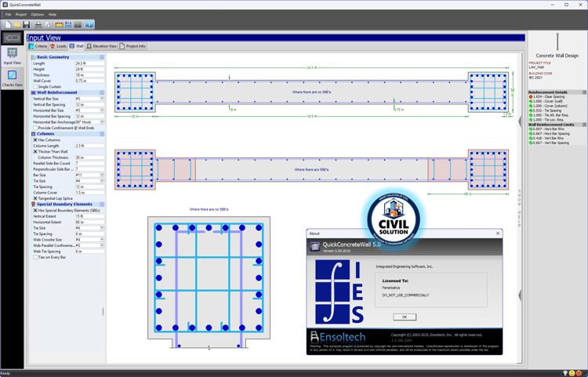This screenshot has height=377, width=588.
Task: Click the Print toolbar icon
Action: tap(38, 25)
